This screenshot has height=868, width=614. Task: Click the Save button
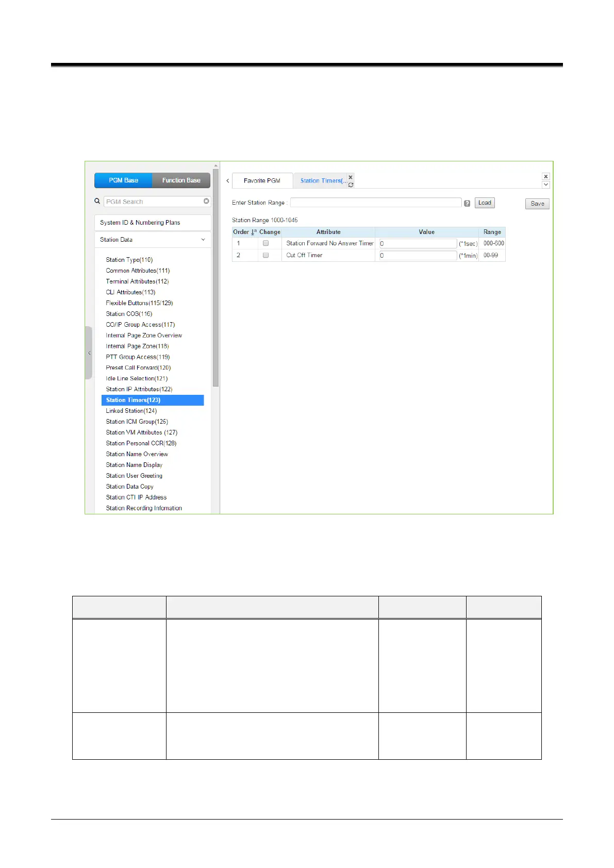pyautogui.click(x=537, y=204)
